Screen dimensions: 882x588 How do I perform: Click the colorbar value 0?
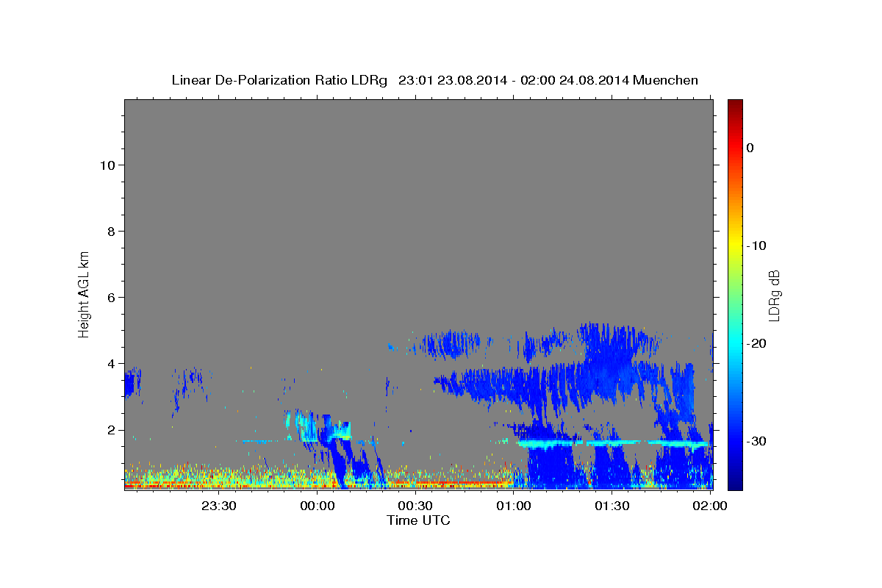click(x=750, y=148)
